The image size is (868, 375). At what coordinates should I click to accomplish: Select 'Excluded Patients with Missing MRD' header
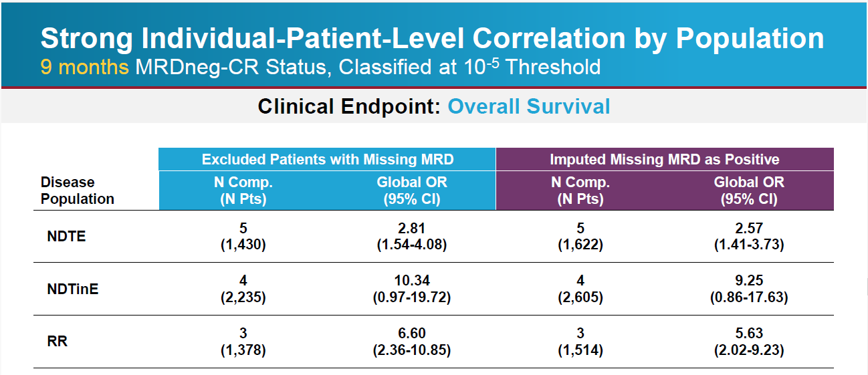tap(328, 159)
